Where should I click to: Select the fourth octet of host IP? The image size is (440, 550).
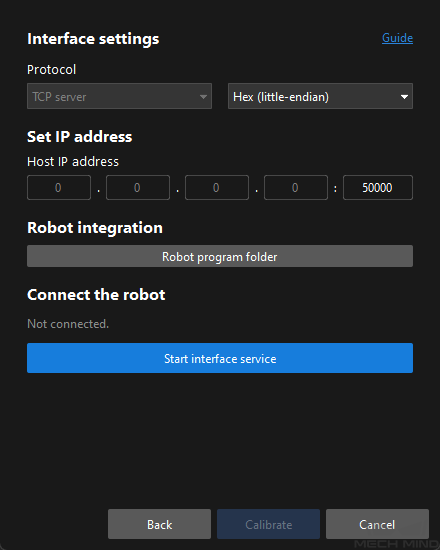tap(296, 188)
